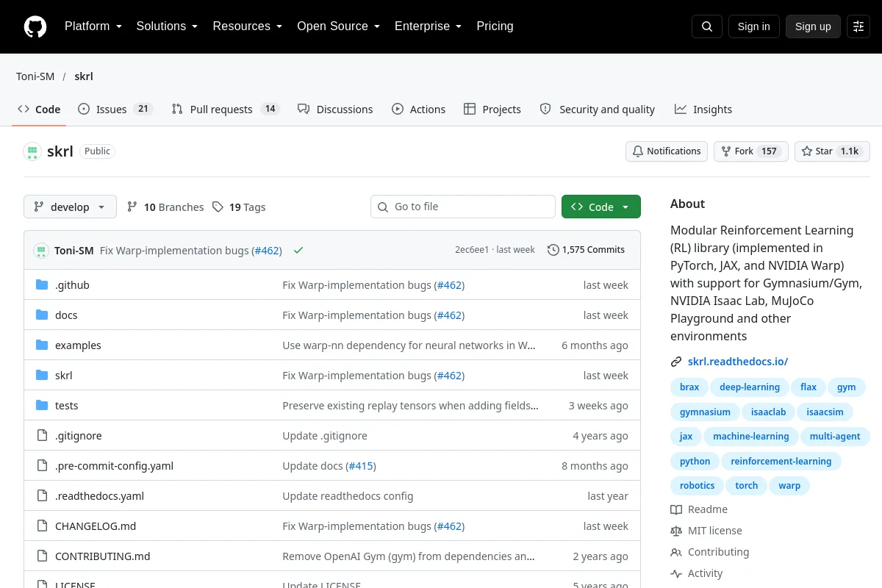The image size is (882, 588).
Task: Expand the Open Source menu
Action: pos(338,26)
